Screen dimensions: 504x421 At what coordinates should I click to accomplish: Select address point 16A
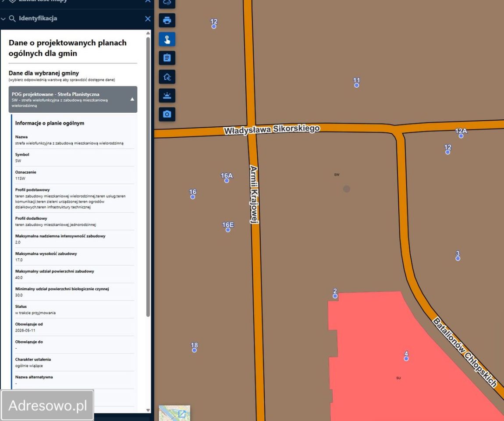point(227,181)
